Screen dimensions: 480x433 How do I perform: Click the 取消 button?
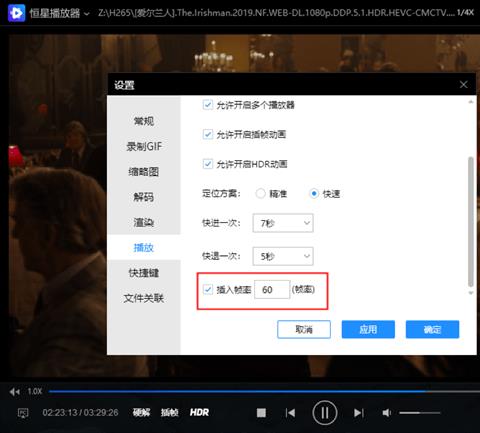pyautogui.click(x=304, y=329)
